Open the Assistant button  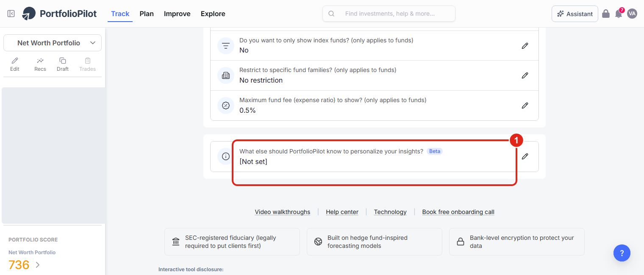coord(575,14)
